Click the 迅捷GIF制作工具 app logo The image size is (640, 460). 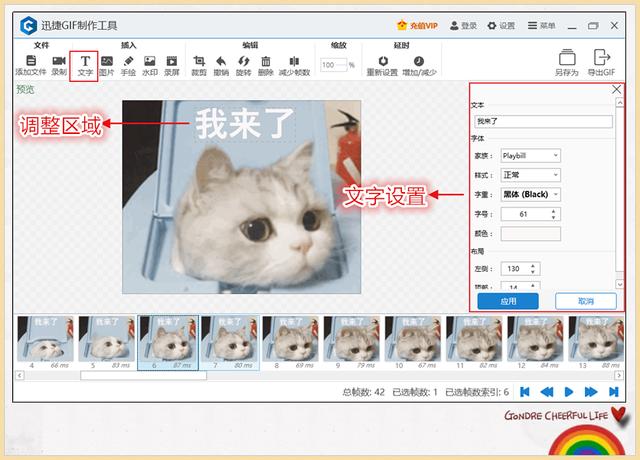(28, 26)
